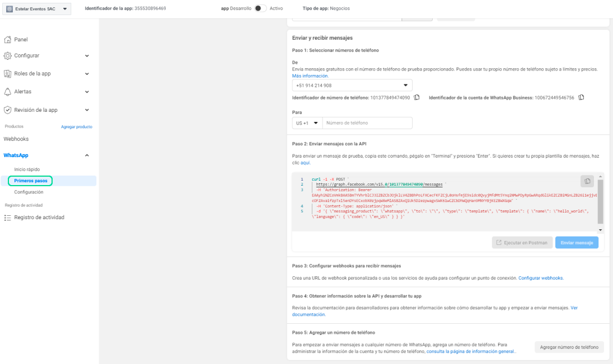Click the Configurar gear icon
Image resolution: width=613 pixels, height=364 pixels.
click(8, 56)
